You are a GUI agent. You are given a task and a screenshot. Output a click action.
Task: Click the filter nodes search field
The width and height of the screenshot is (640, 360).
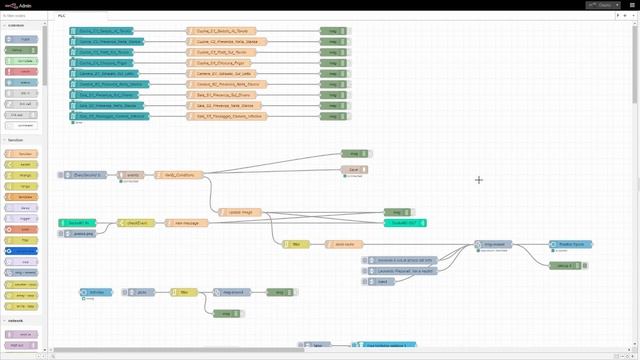pos(23,16)
